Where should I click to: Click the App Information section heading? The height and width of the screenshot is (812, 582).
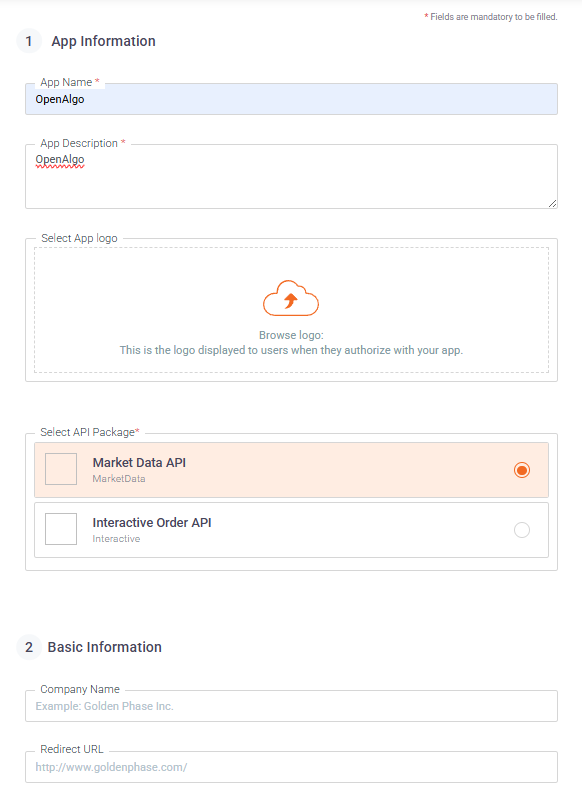click(x=104, y=41)
